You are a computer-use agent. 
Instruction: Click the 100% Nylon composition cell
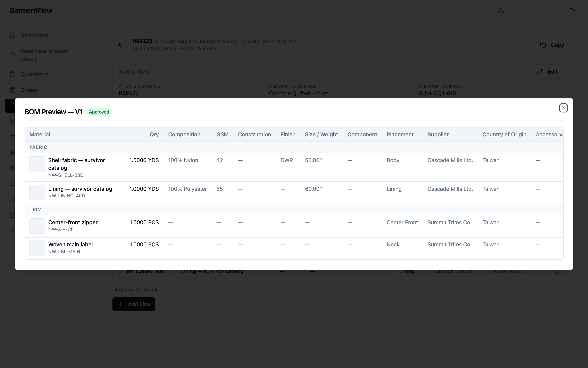point(183,160)
